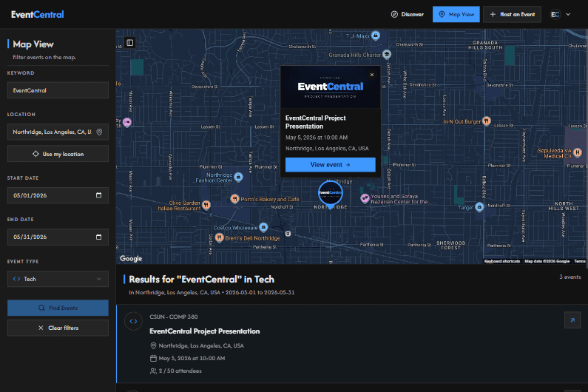Screen dimensions: 588x392
Task: Click the pink marker near Mason Ave
Action: pos(127,122)
